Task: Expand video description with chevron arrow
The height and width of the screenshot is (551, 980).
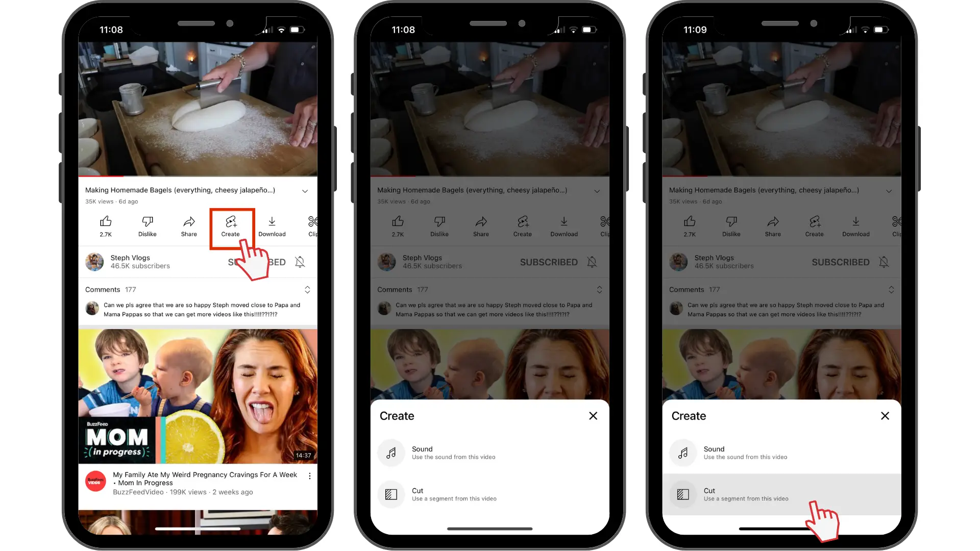Action: point(306,190)
